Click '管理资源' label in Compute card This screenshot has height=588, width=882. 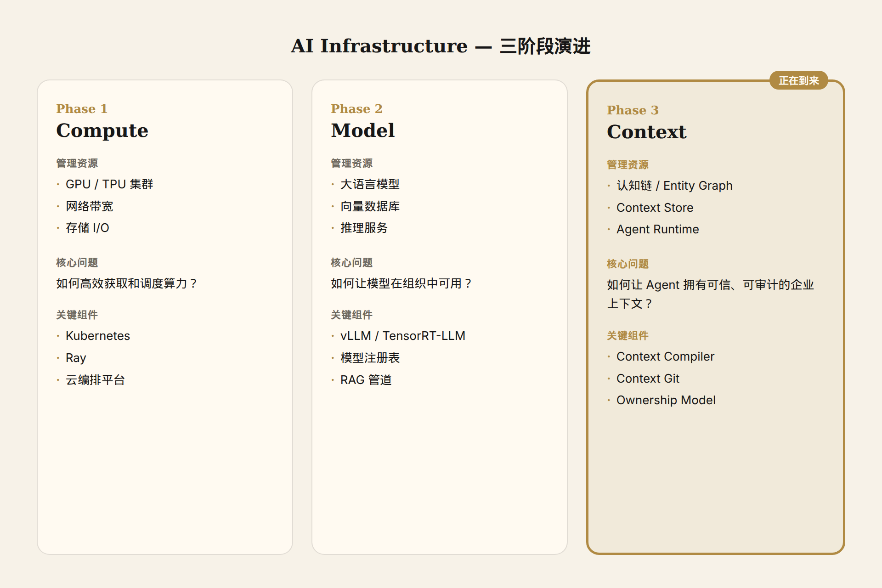coord(77,163)
